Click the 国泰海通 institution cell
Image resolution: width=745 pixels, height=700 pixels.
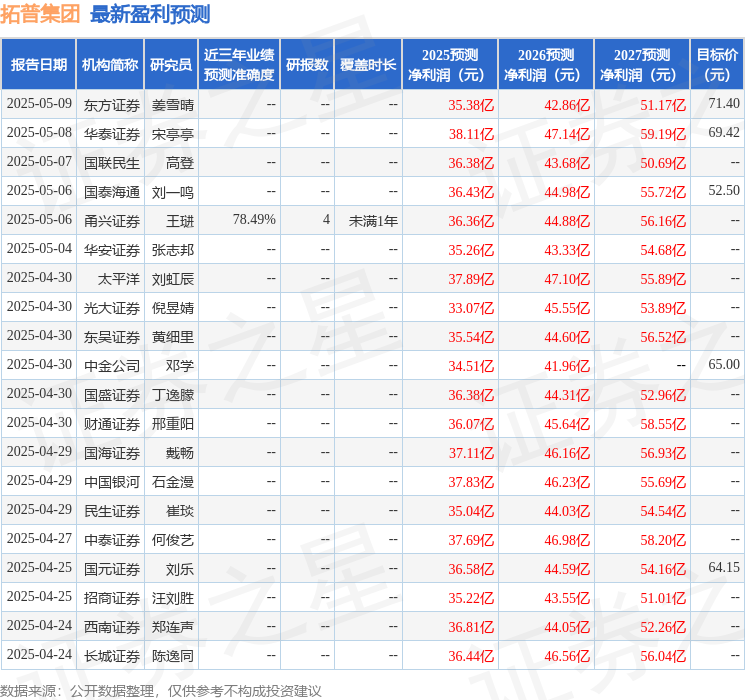[112, 192]
